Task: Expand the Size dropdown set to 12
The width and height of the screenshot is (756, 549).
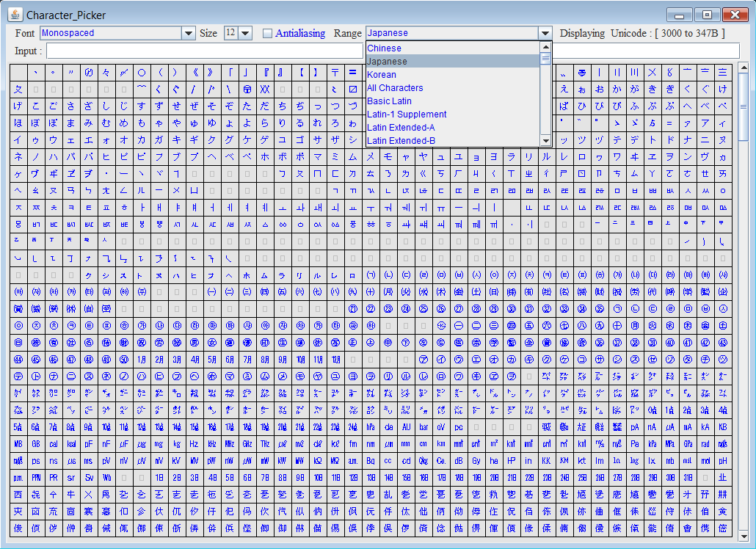Action: click(x=245, y=33)
